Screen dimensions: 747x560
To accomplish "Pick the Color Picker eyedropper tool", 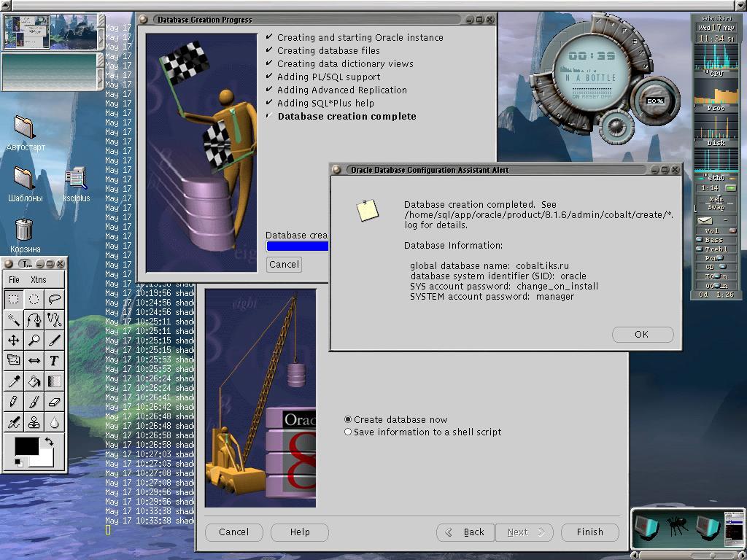I will [14, 381].
